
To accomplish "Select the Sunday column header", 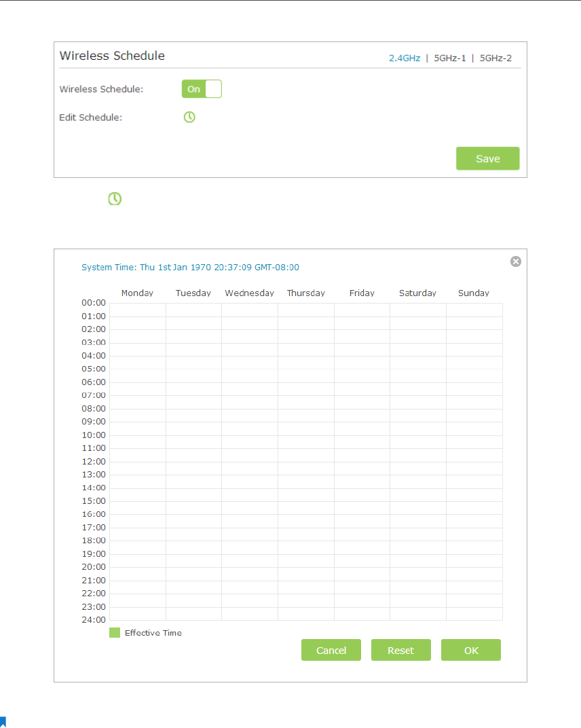I will (x=474, y=293).
